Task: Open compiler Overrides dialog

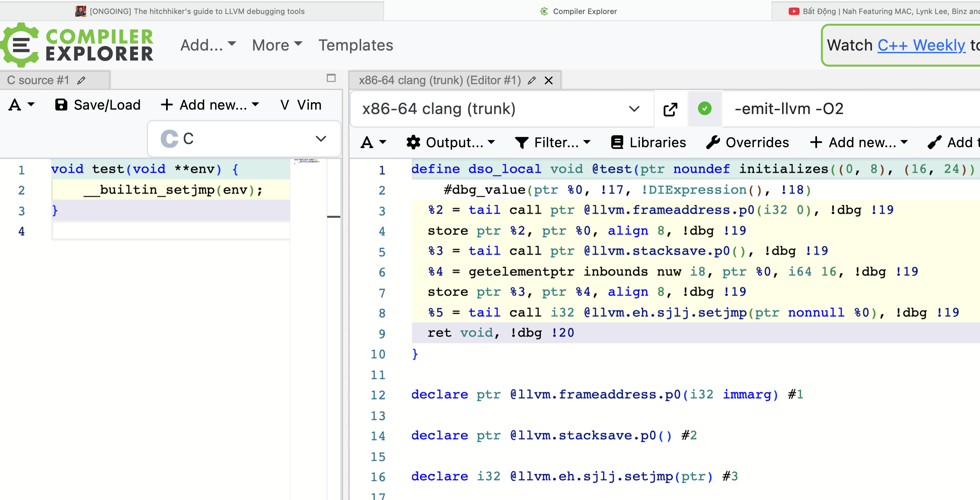Action: tap(748, 142)
